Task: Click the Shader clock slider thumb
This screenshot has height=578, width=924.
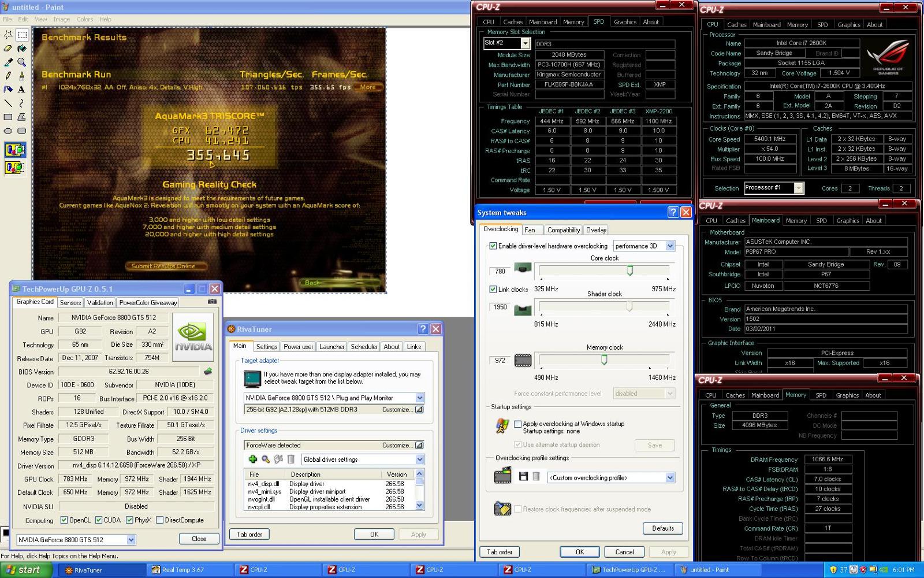Action: click(x=629, y=306)
